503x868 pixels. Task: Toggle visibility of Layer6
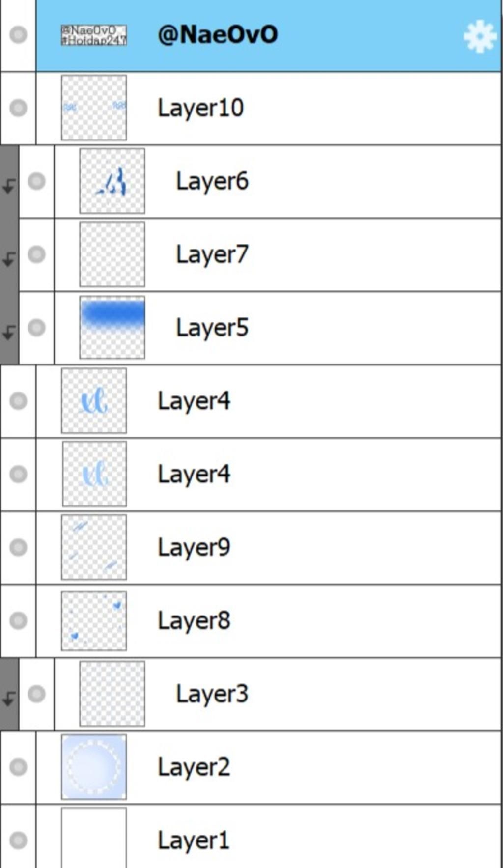coord(36,181)
